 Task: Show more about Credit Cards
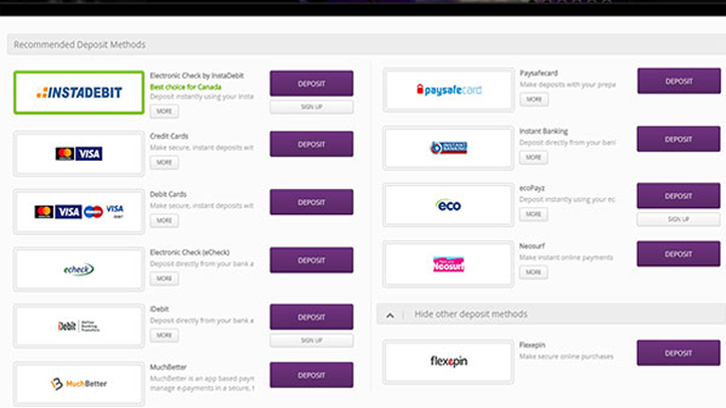164,163
